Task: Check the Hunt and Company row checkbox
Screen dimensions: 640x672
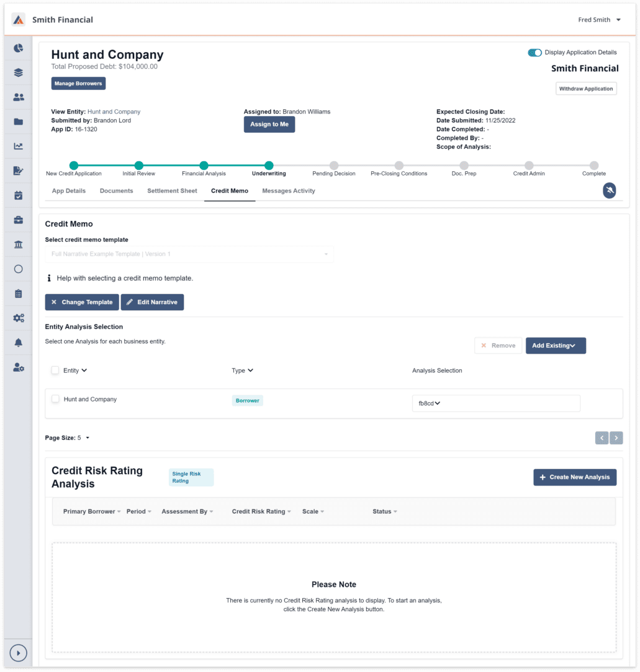Action: pyautogui.click(x=55, y=399)
